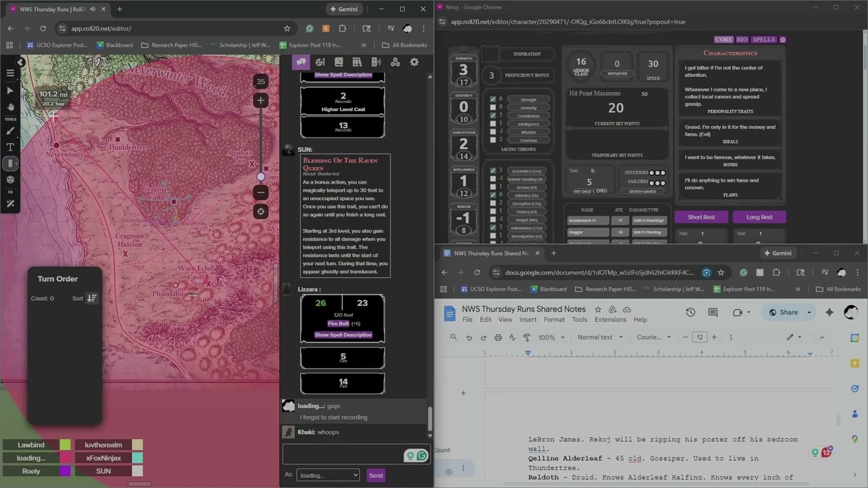The image size is (868, 488).
Task: Switch to the SPELLS tab on character sheet
Action: coord(764,40)
